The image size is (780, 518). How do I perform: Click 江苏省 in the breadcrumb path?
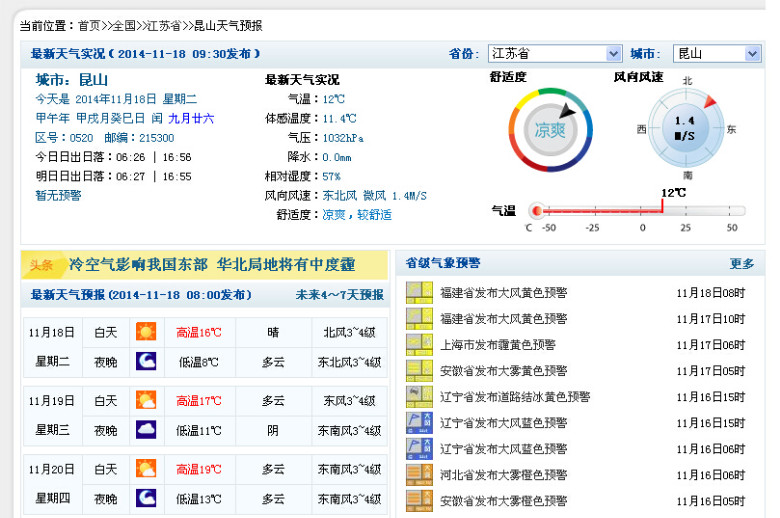163,25
